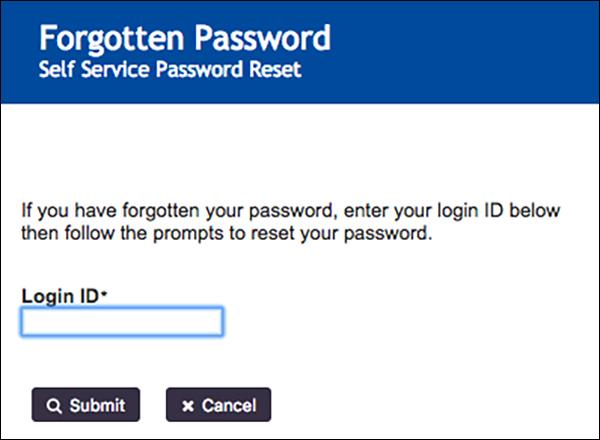
Task: Click the gap between Submit and Cancel
Action: coord(153,405)
